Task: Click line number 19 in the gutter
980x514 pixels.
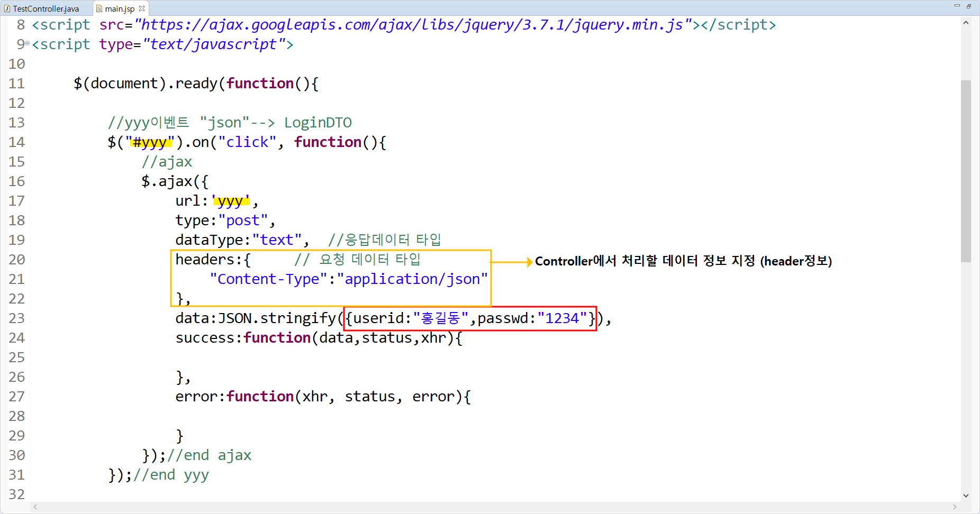Action: [16, 240]
